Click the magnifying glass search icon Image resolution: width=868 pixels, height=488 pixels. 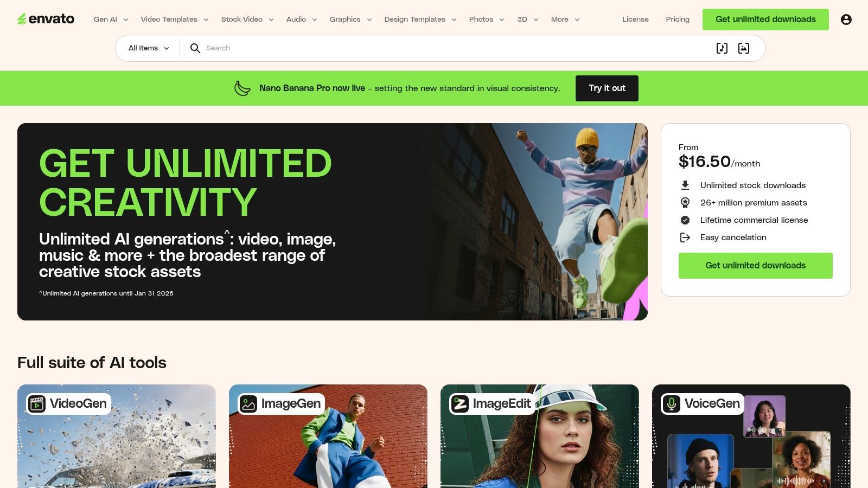195,48
